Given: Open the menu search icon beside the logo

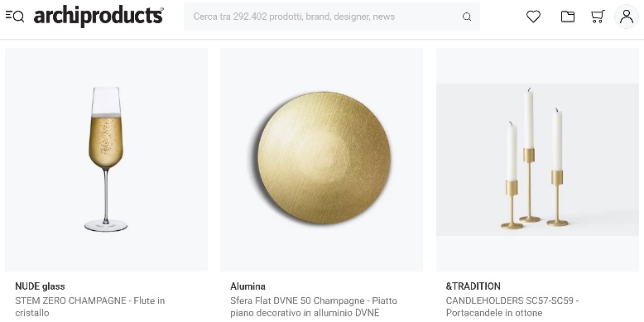Looking at the screenshot, I should click(x=15, y=17).
